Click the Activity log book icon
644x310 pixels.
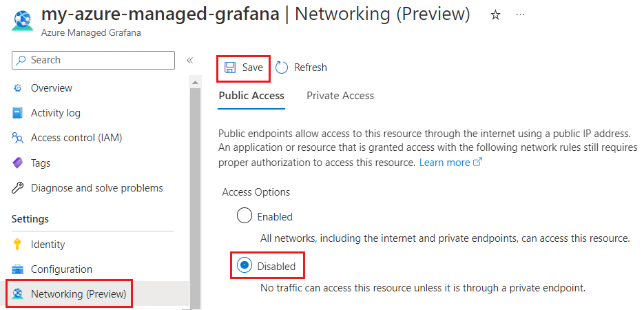tap(18, 113)
